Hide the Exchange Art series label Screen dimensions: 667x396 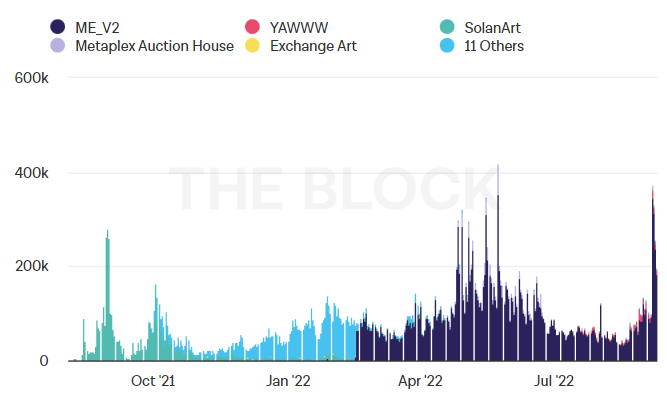(314, 46)
